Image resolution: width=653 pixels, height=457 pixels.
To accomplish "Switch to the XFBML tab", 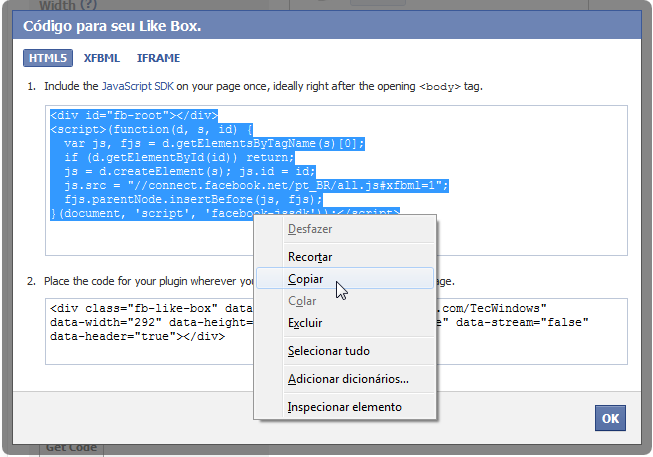I will pos(103,58).
